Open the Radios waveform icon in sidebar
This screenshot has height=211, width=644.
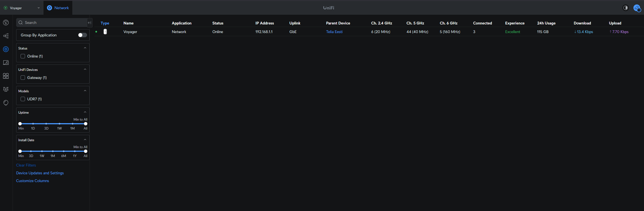(x=6, y=89)
